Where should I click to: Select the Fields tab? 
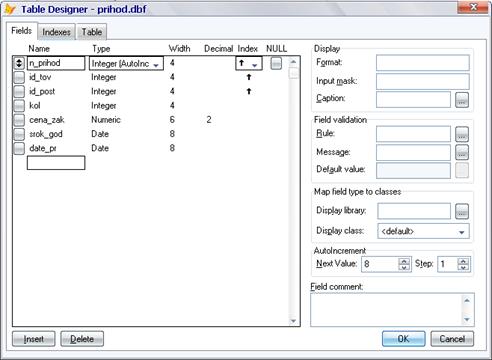(22, 31)
